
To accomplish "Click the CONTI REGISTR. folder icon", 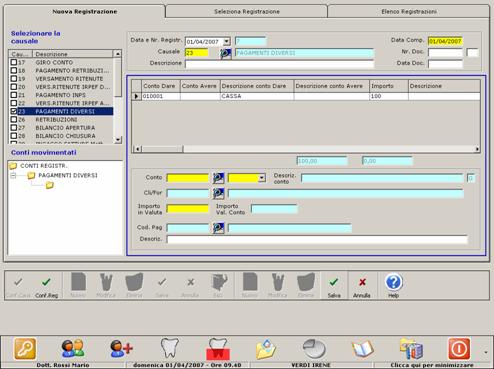I will (x=13, y=166).
